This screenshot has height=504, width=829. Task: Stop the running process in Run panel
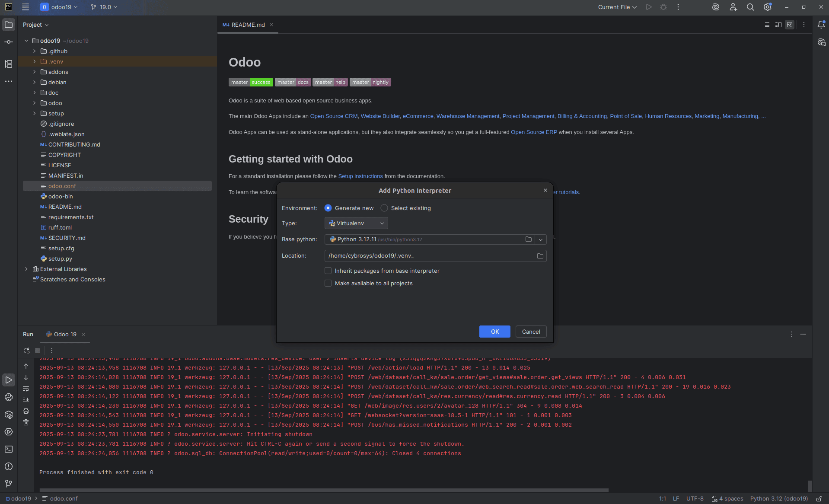pos(38,351)
